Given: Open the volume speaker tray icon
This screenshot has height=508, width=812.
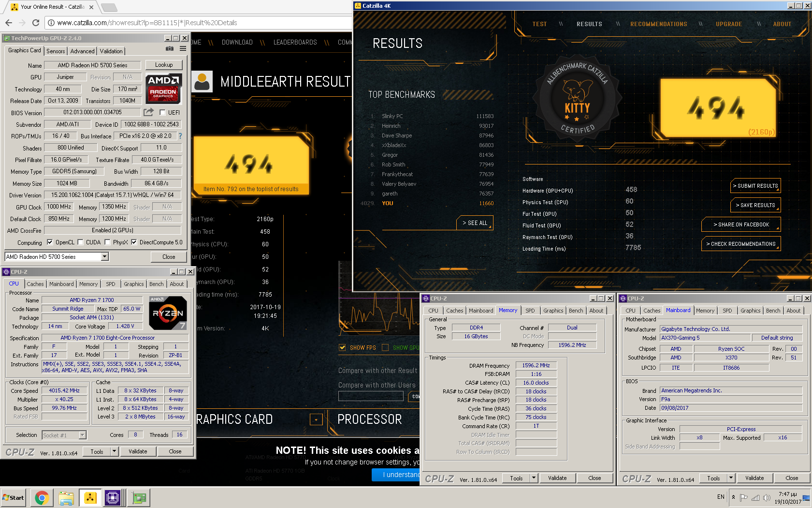Looking at the screenshot, I should coord(767,497).
